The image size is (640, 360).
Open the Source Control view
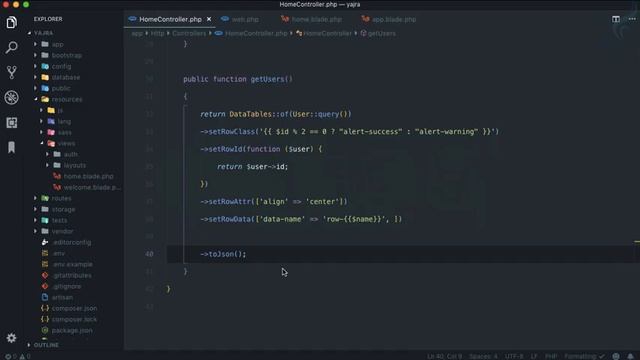[x=11, y=72]
